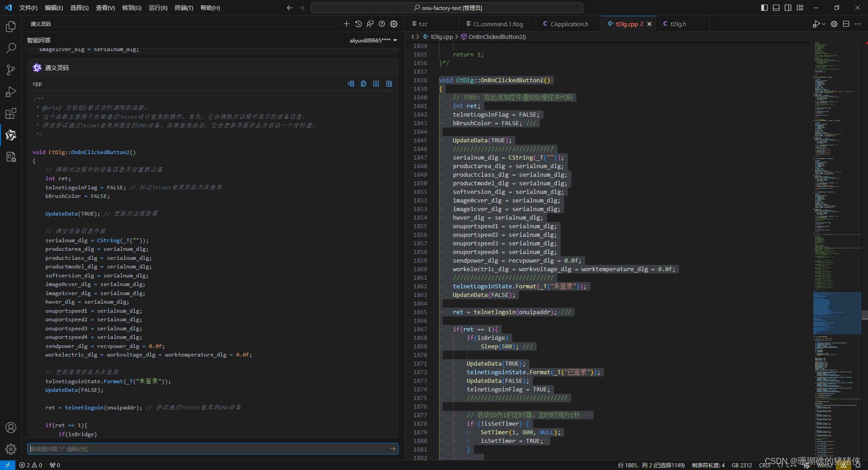
Task: Click the cursor position 行 1885 status item
Action: [x=651, y=465]
